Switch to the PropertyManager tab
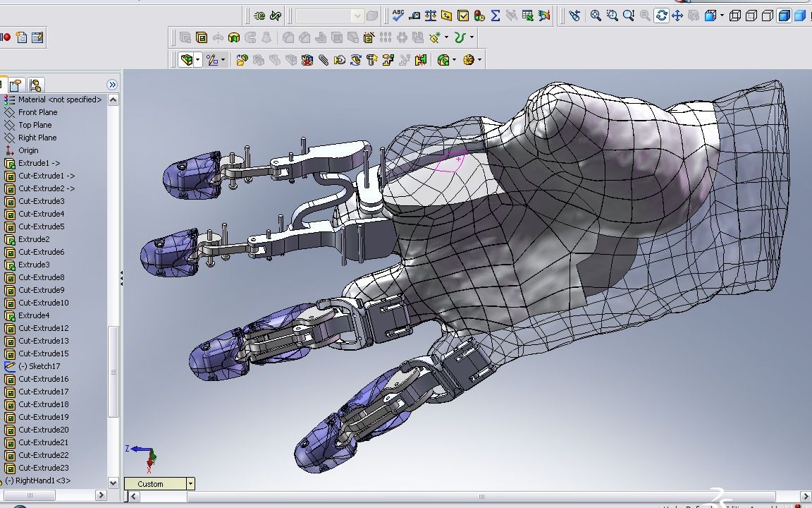This screenshot has height=508, width=812. (x=16, y=85)
